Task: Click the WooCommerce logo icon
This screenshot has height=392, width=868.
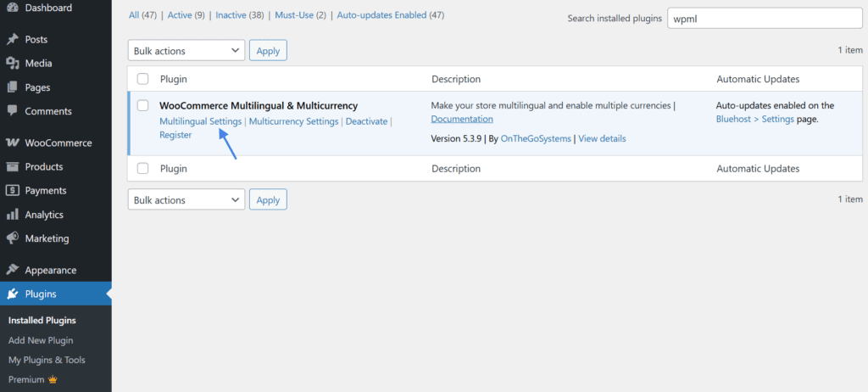Action: (12, 143)
